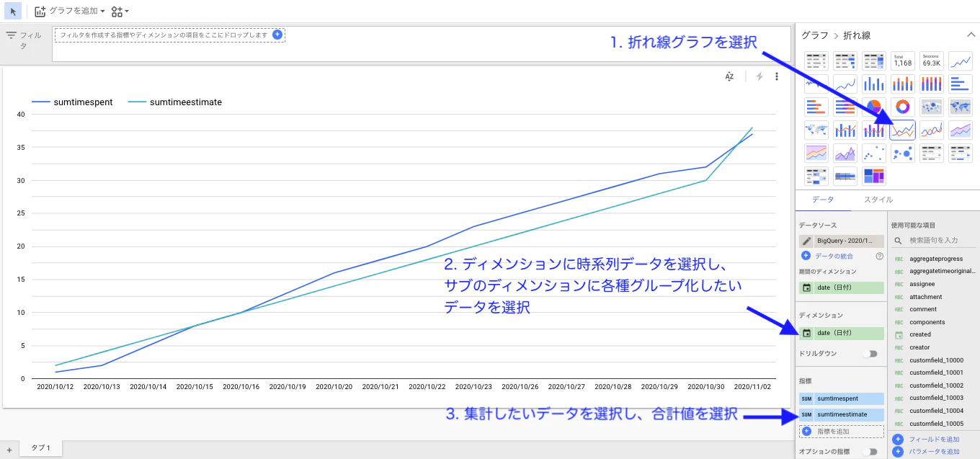
Task: Select the smoothed line chart type
Action: [x=932, y=130]
